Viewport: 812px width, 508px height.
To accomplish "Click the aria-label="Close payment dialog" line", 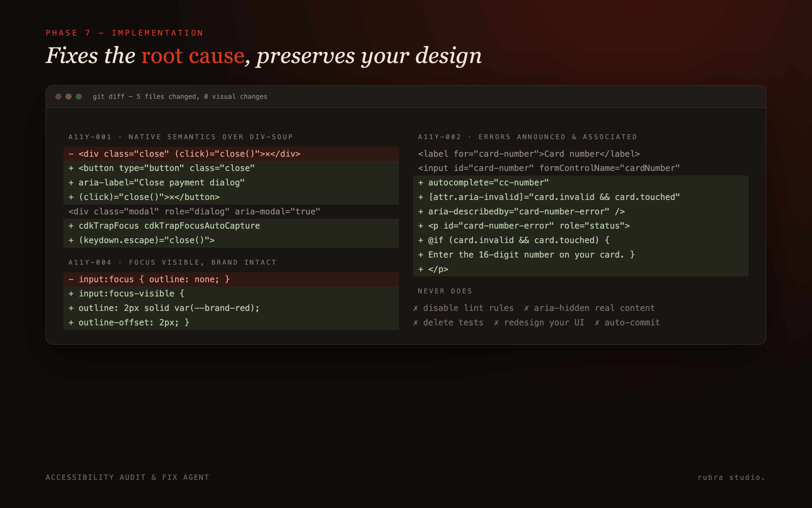I will (231, 183).
